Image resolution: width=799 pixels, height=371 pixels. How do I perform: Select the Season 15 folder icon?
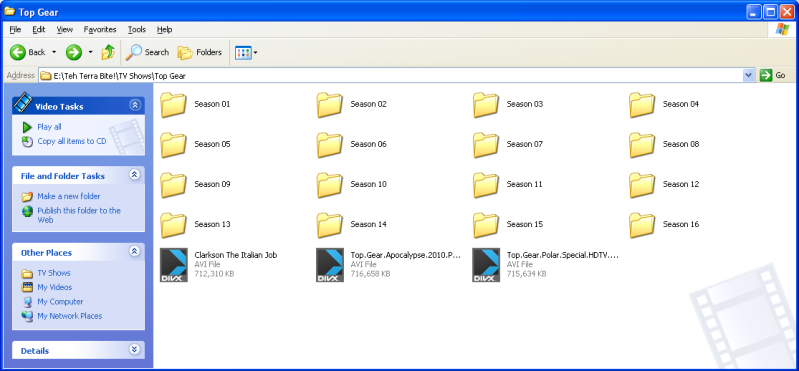tap(486, 225)
